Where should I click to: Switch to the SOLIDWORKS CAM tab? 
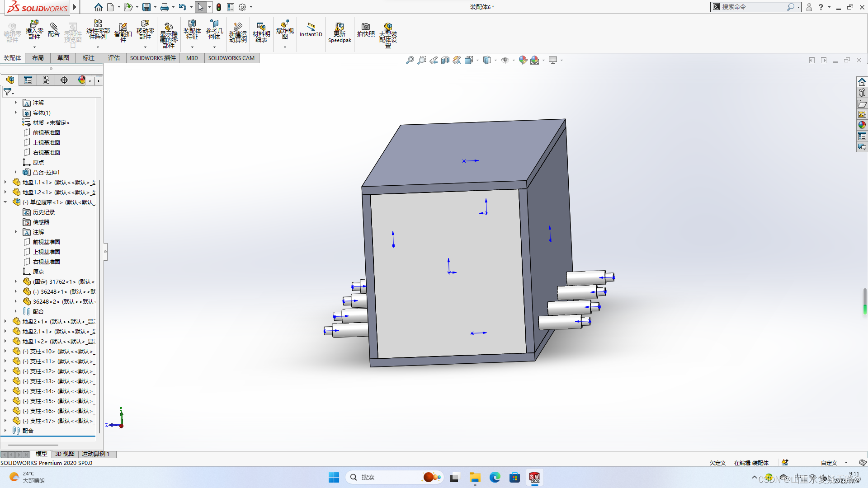tap(231, 58)
